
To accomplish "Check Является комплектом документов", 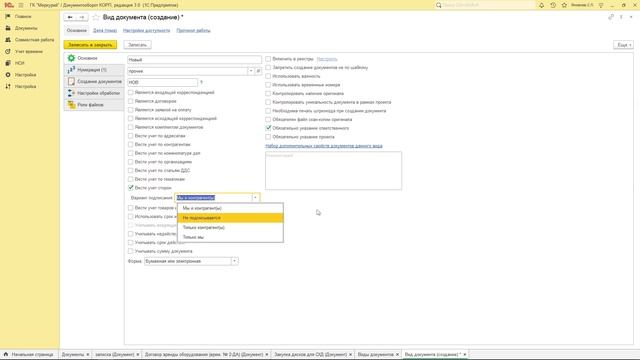I will pos(131,127).
